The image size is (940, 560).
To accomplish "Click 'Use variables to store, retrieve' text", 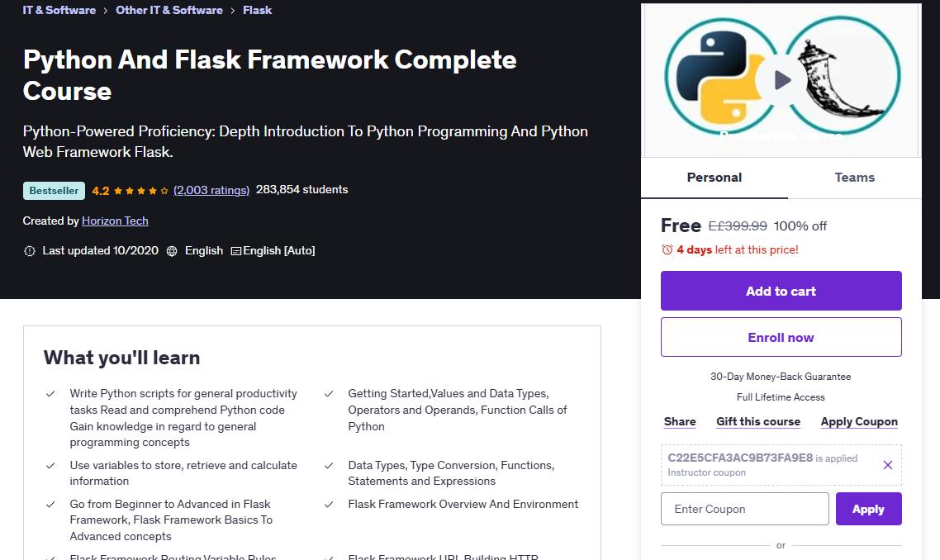I will (x=183, y=473).
